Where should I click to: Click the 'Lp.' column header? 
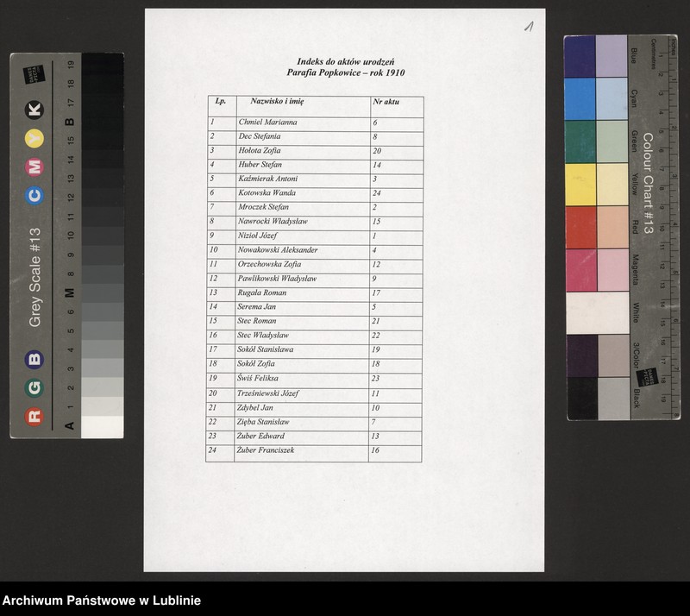[x=221, y=101]
